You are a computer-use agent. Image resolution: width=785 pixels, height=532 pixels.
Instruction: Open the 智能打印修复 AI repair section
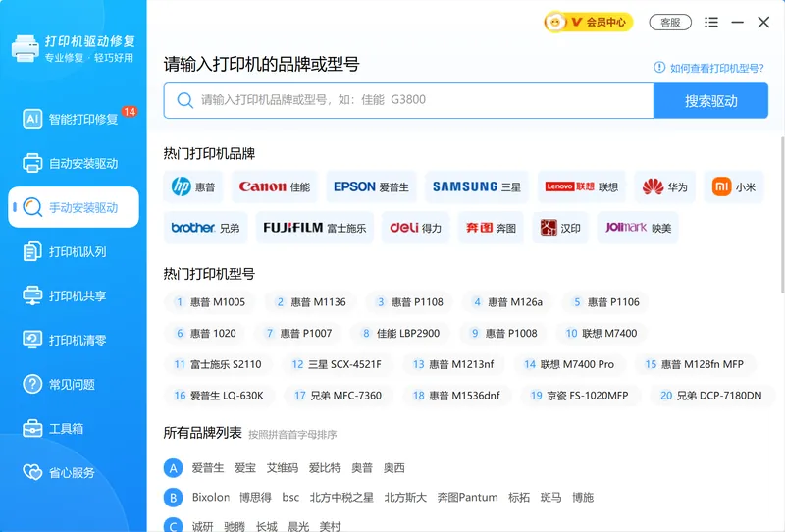click(73, 119)
